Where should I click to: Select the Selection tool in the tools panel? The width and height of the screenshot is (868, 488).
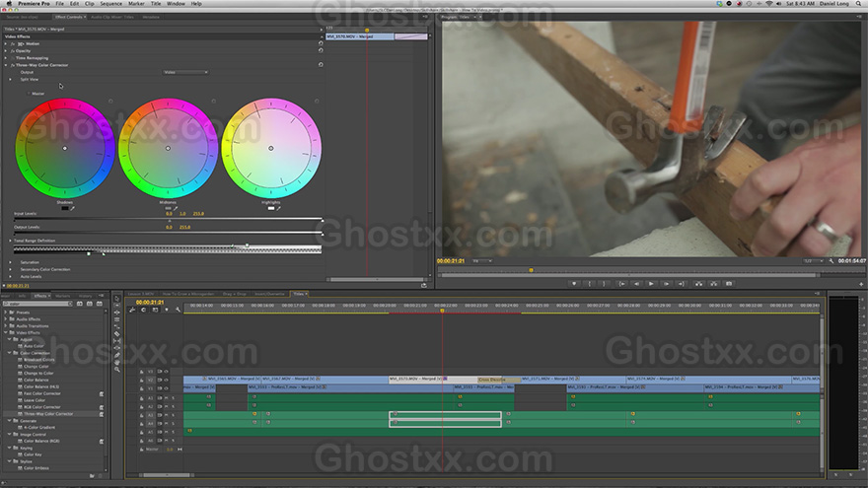(x=116, y=299)
